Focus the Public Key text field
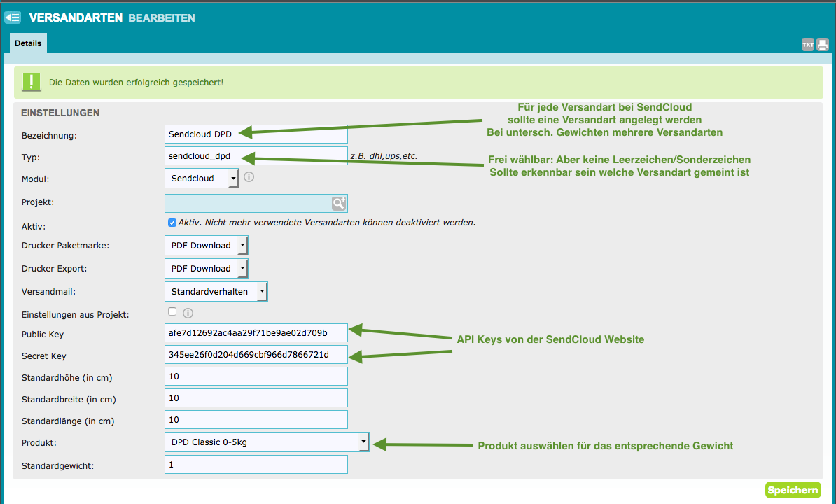Viewport: 836px width, 504px height. click(256, 332)
